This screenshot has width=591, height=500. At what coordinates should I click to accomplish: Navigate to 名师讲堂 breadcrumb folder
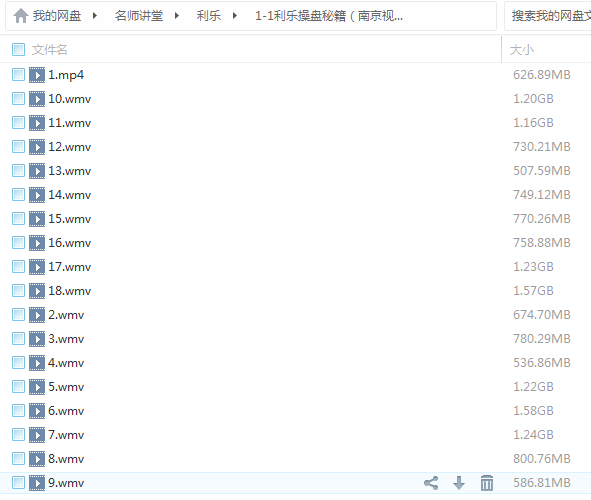click(139, 16)
